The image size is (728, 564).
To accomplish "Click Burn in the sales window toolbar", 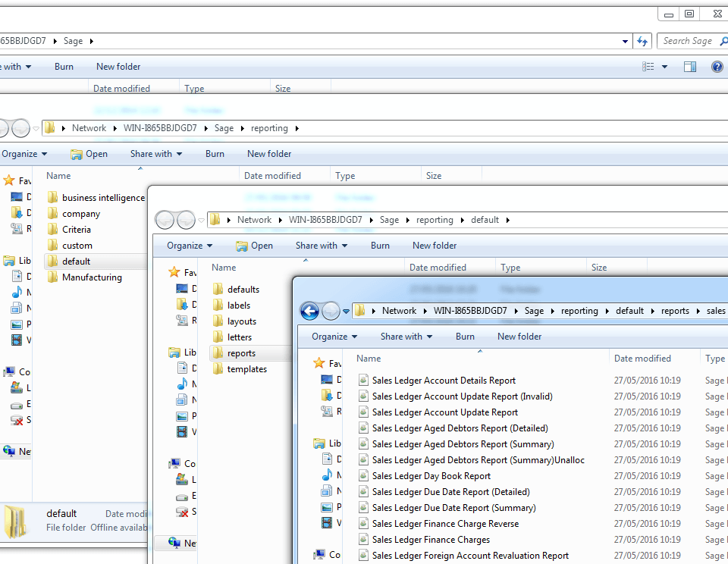I will 465,337.
